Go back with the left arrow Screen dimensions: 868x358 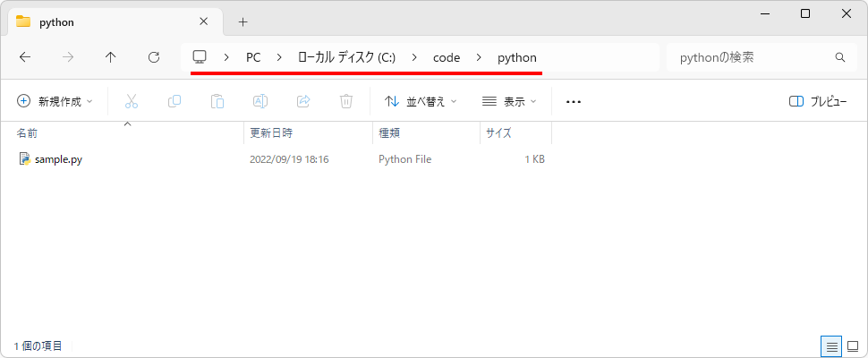tap(25, 57)
